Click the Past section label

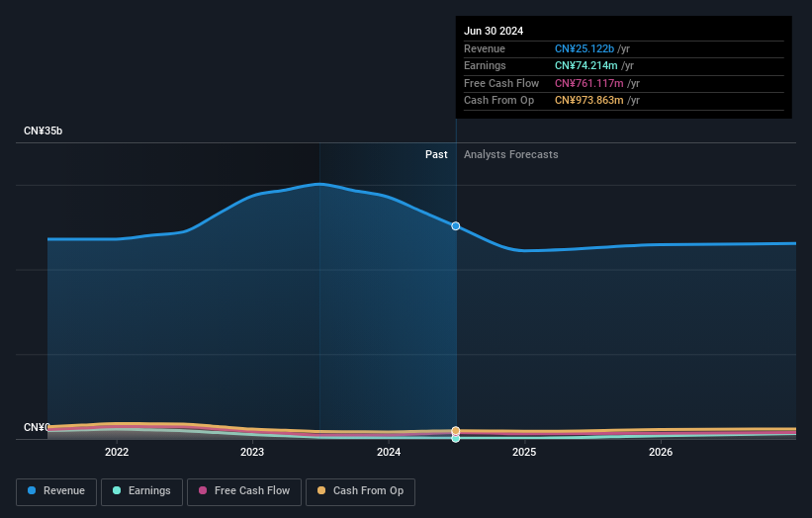coord(436,154)
